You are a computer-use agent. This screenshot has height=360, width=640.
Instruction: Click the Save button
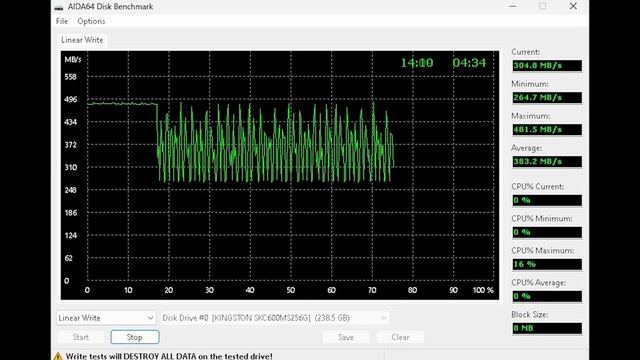coord(346,337)
